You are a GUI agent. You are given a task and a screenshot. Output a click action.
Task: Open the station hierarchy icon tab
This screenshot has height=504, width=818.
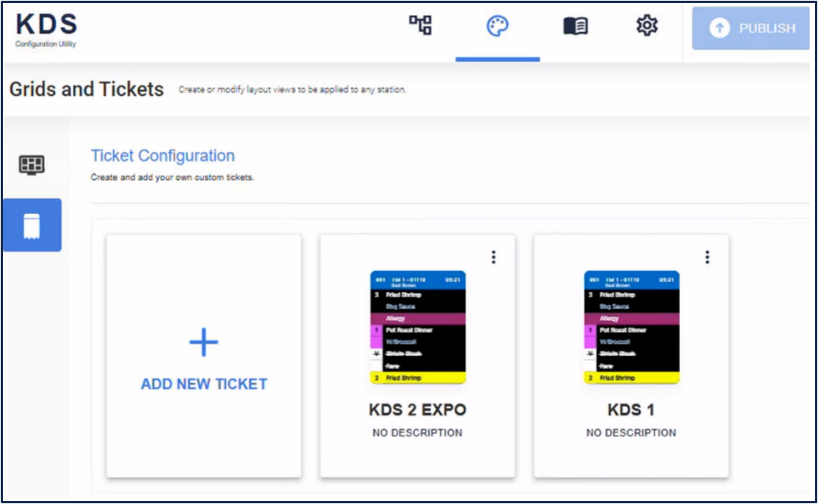tap(420, 25)
